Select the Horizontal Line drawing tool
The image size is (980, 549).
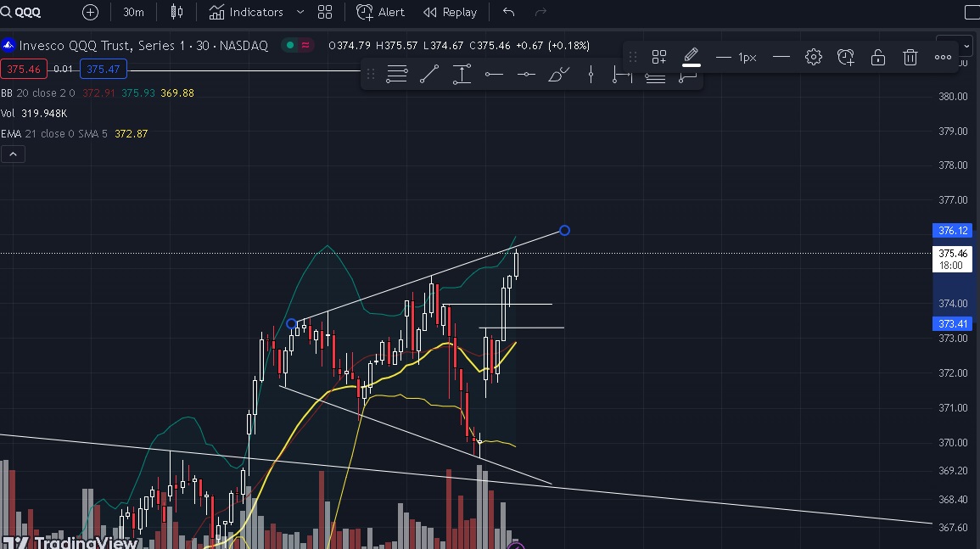[x=526, y=75]
